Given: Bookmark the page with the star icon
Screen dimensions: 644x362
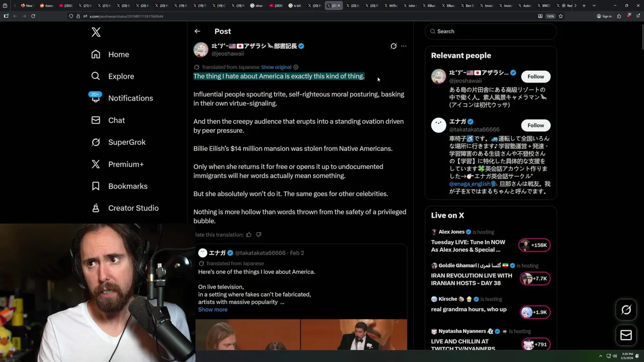Looking at the screenshot, I should [560, 16].
